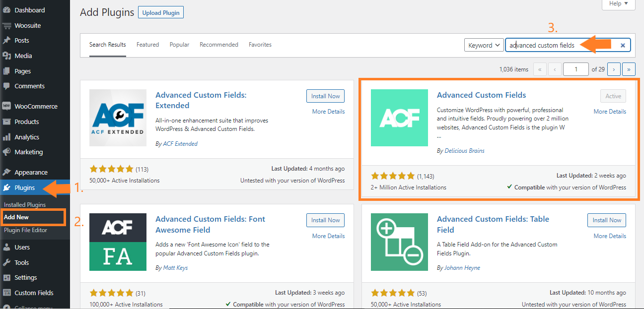
Task: Go to the first results page
Action: click(540, 69)
